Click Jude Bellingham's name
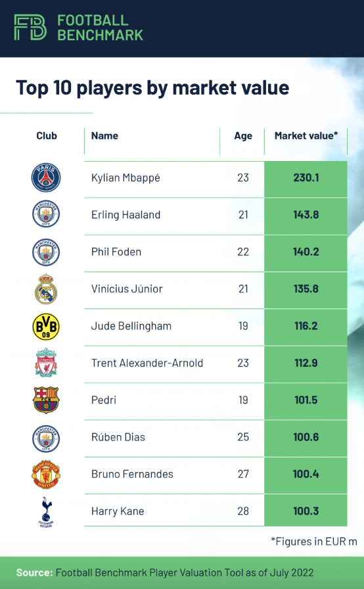 tap(131, 325)
